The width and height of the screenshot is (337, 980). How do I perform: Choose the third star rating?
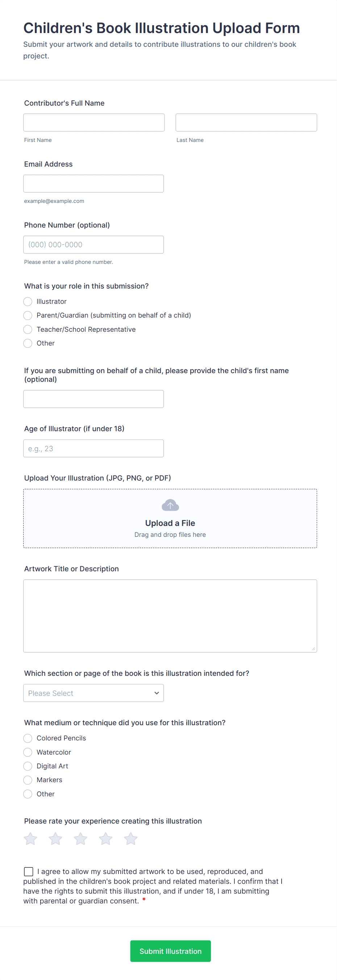[80, 838]
